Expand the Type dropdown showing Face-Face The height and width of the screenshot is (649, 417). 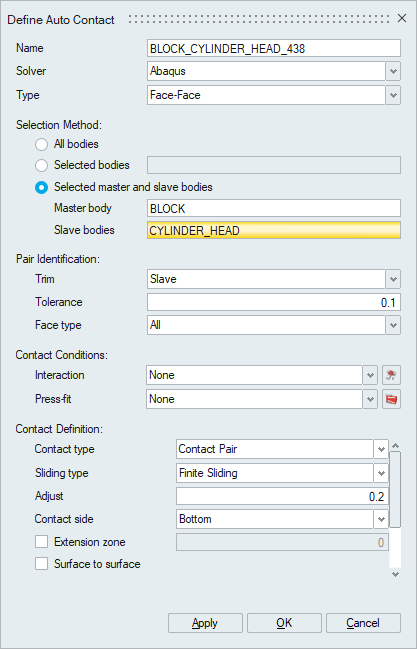(x=393, y=95)
